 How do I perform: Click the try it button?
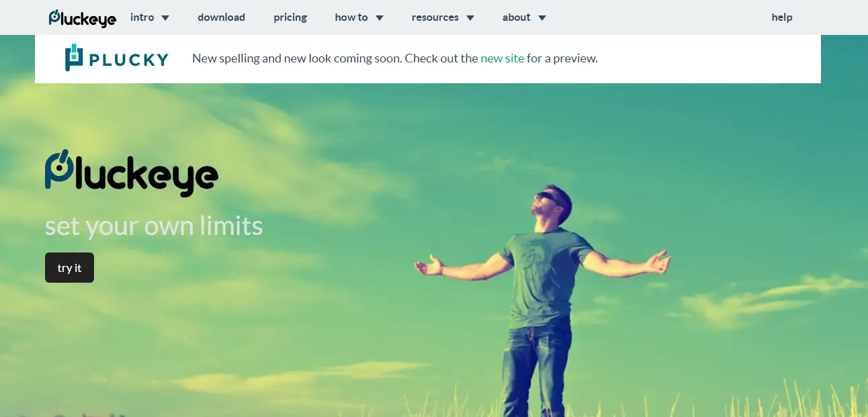click(69, 268)
